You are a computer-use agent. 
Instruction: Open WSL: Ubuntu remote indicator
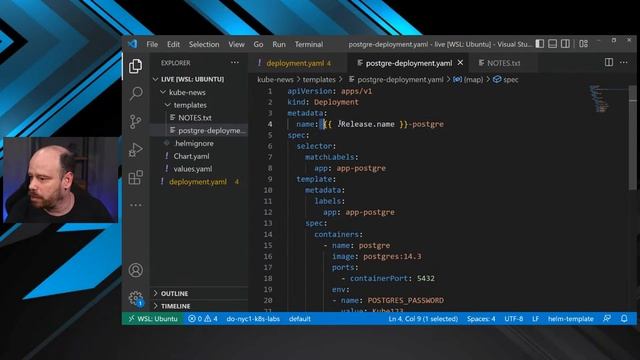pyautogui.click(x=153, y=319)
